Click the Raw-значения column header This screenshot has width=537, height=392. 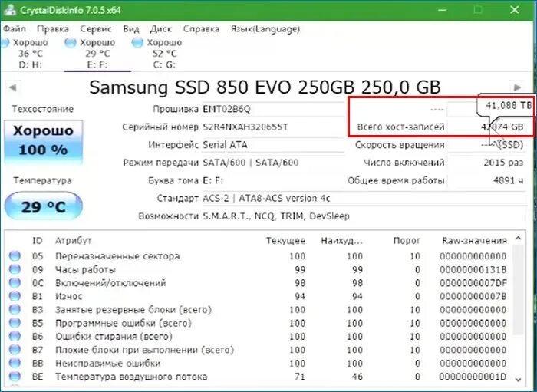pyautogui.click(x=474, y=241)
